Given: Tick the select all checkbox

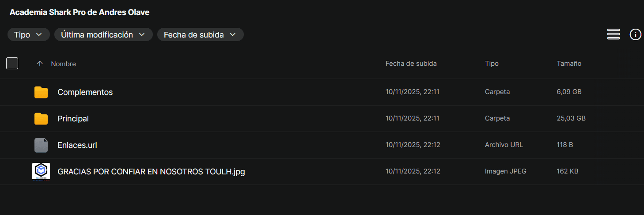Looking at the screenshot, I should point(12,64).
